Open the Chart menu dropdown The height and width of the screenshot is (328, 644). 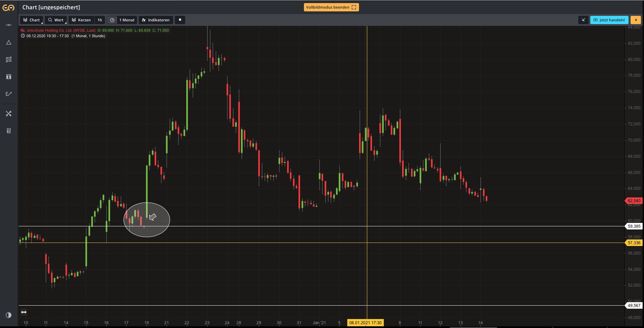tap(32, 20)
